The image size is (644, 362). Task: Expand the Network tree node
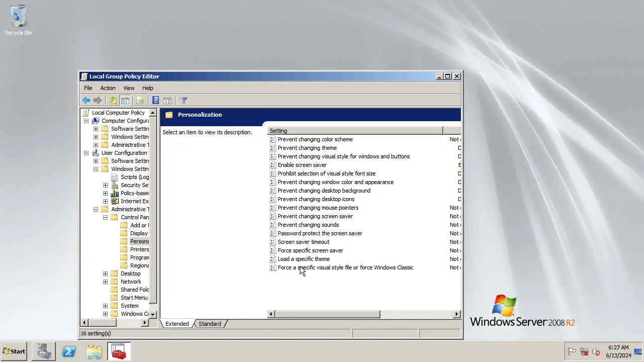click(x=105, y=282)
